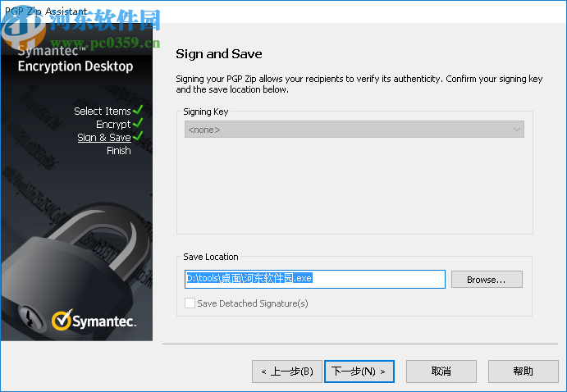Click the green checkmark beside Encrypt
Viewport: 567px width, 392px height.
tap(138, 123)
